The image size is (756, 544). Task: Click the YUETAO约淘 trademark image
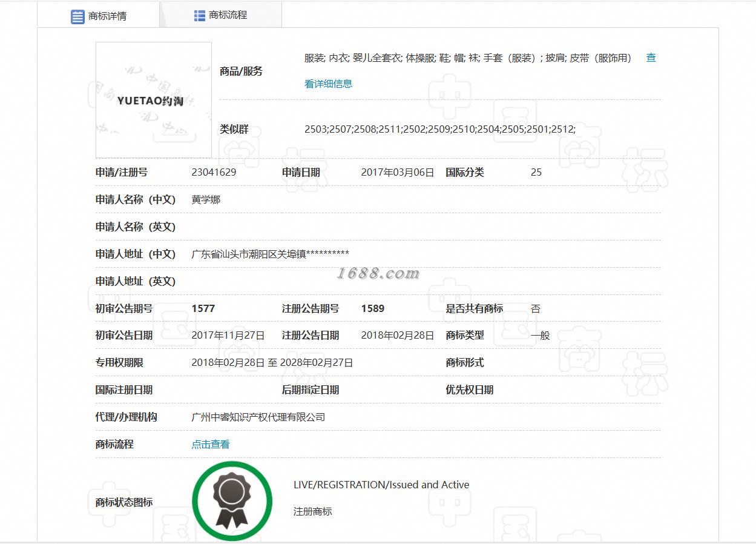coord(154,100)
